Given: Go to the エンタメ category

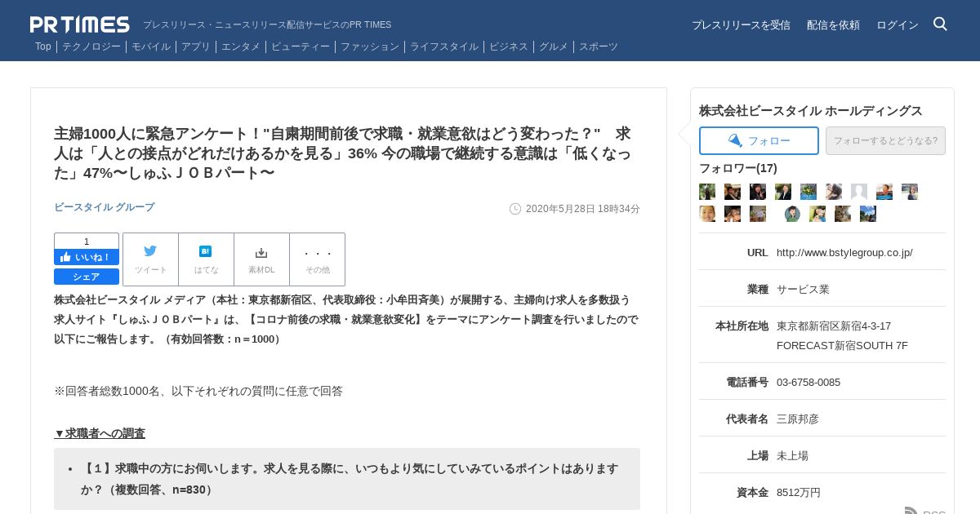Looking at the screenshot, I should [x=241, y=47].
